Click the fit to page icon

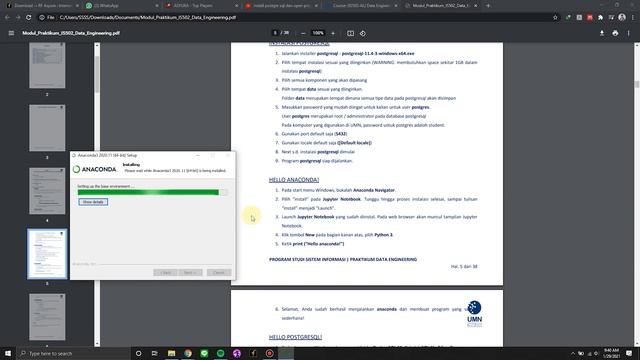350,33
